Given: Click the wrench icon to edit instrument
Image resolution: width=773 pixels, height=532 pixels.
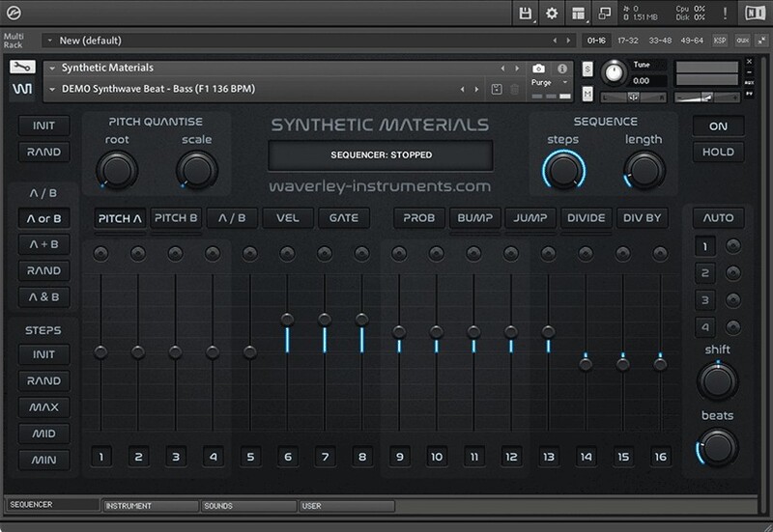Looking at the screenshot, I should (x=22, y=68).
